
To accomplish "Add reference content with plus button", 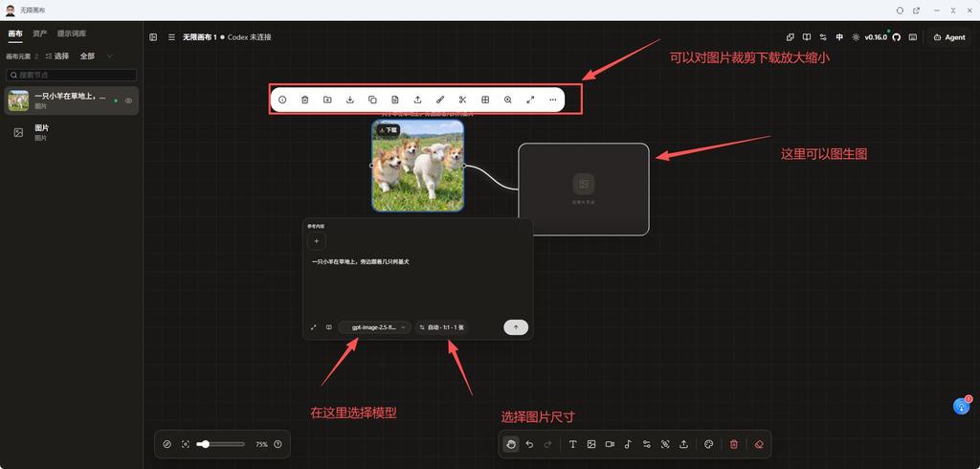I will [x=316, y=241].
